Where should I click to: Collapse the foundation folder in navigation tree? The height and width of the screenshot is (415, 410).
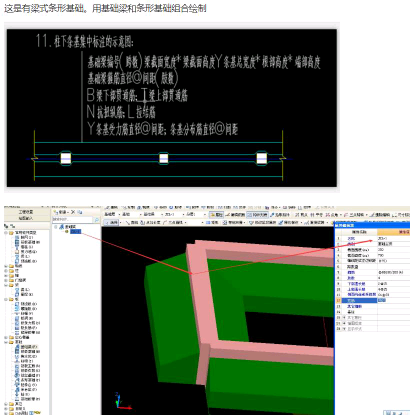click(6, 342)
